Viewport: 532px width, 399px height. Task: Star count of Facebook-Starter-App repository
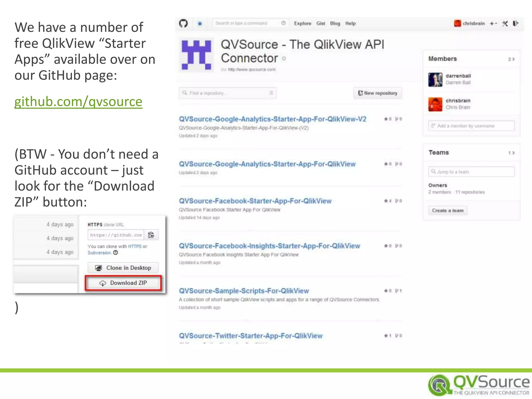[388, 201]
